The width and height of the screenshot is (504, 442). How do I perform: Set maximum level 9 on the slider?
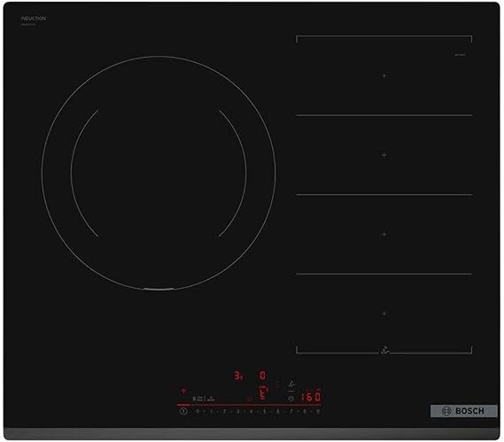(x=318, y=411)
